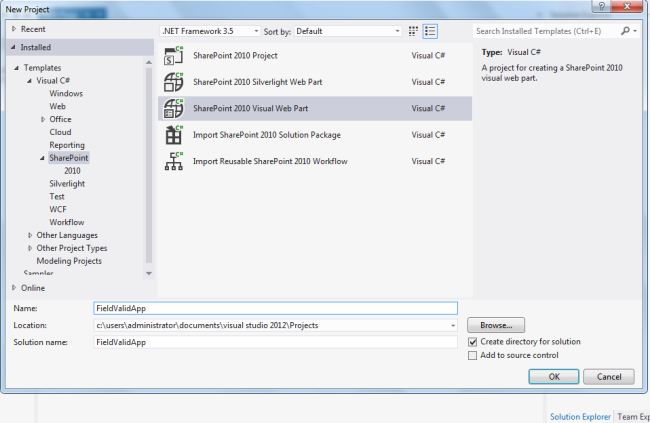Select the WCF template category

[58, 209]
